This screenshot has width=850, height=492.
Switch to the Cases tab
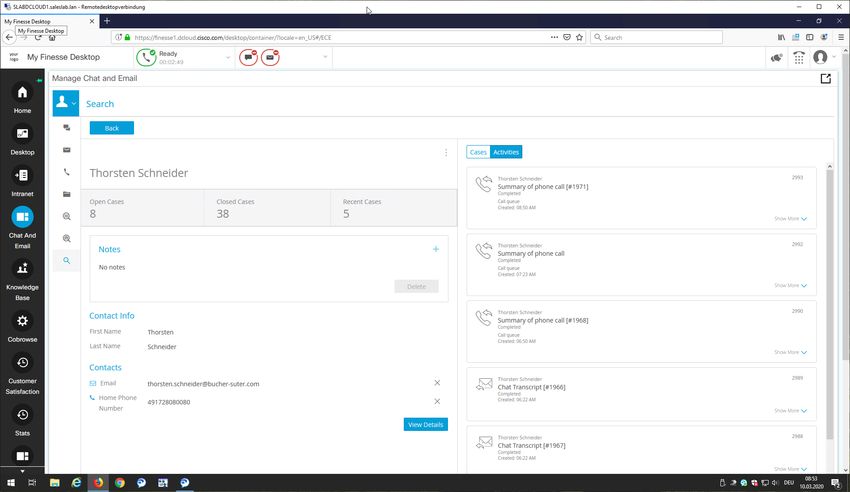pos(478,152)
